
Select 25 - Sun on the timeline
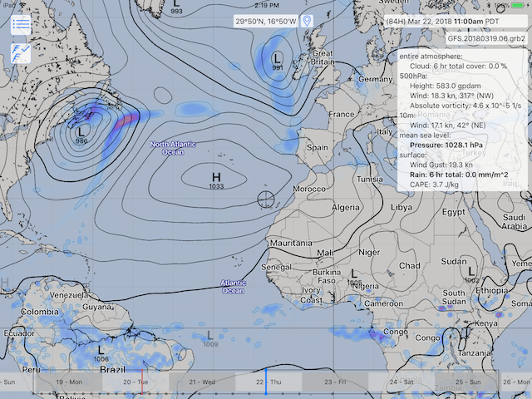(468, 382)
